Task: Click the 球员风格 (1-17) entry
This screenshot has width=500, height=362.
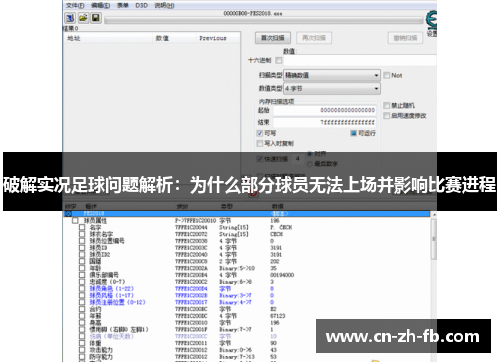Action: pyautogui.click(x=111, y=295)
